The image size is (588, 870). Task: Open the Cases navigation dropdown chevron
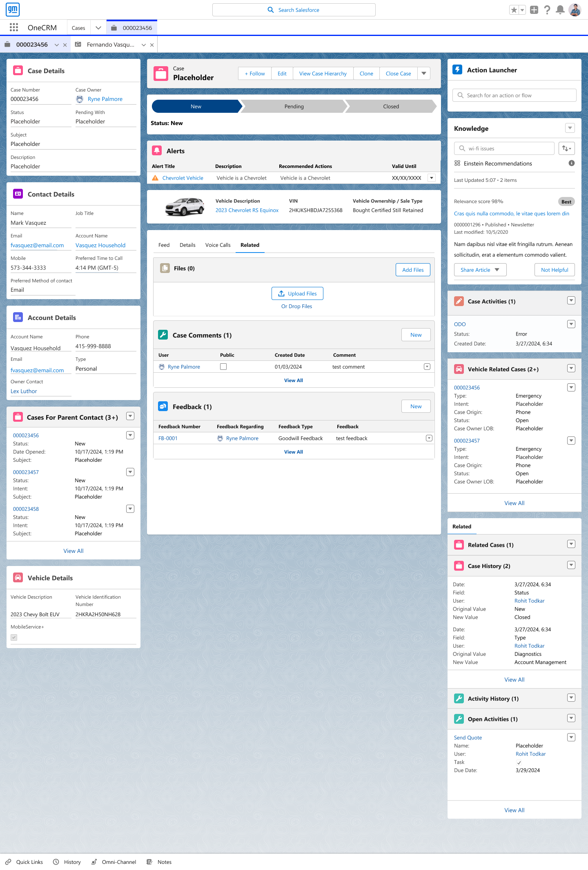(98, 28)
